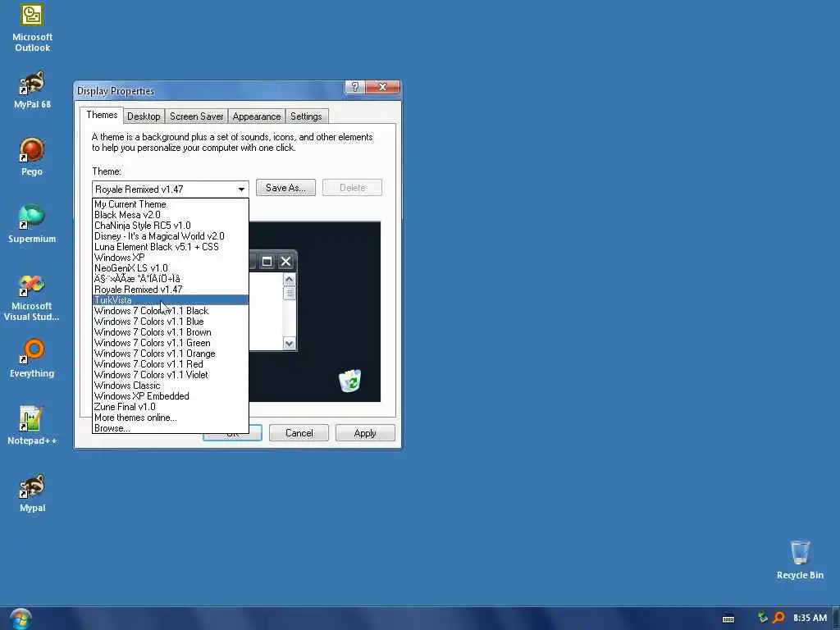The width and height of the screenshot is (840, 630).
Task: Choose Windows 7 Colors v1.1 Black
Action: (171, 311)
